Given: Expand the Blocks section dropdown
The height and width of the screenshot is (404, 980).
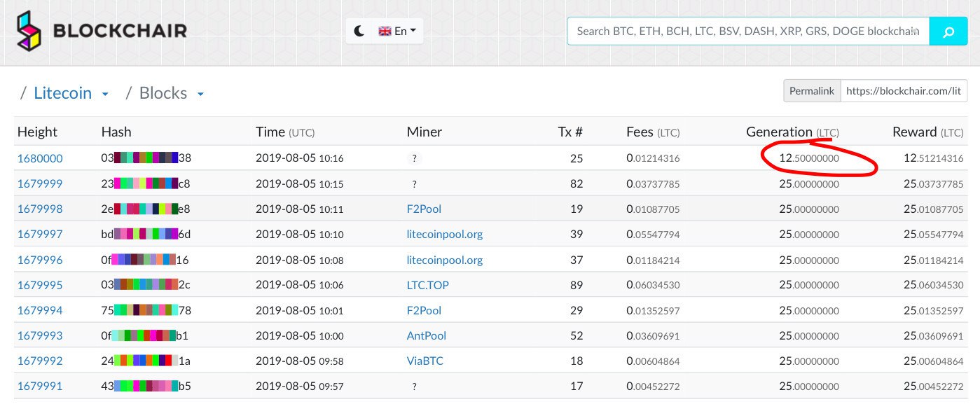Looking at the screenshot, I should pos(200,94).
